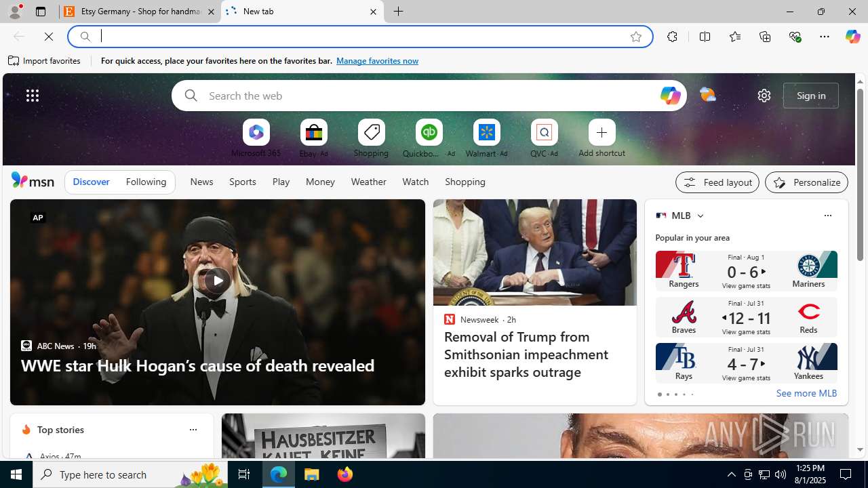Open Settings and more menu
The image size is (868, 488).
[x=824, y=37]
